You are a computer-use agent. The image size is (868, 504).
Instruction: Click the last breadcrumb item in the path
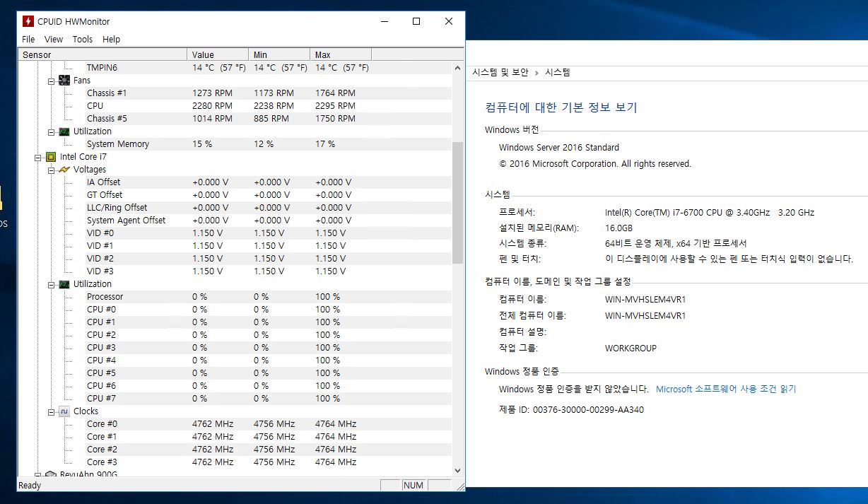tap(557, 72)
